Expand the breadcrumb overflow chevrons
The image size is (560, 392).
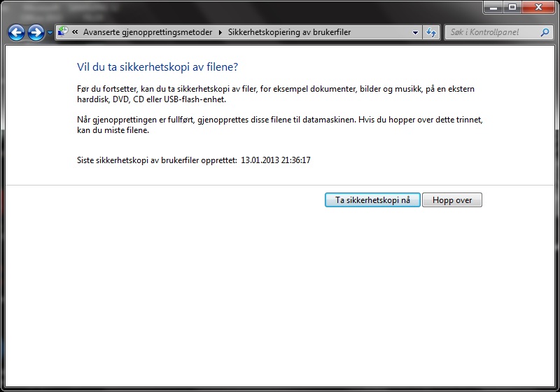75,32
